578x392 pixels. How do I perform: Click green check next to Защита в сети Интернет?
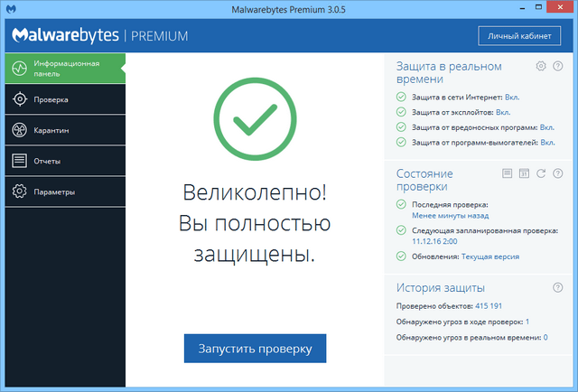point(401,97)
